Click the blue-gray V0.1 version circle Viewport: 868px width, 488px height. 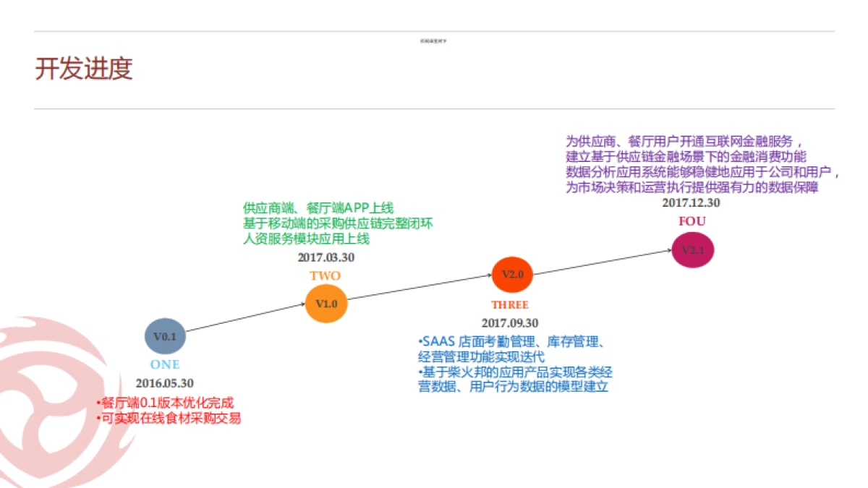pos(165,337)
